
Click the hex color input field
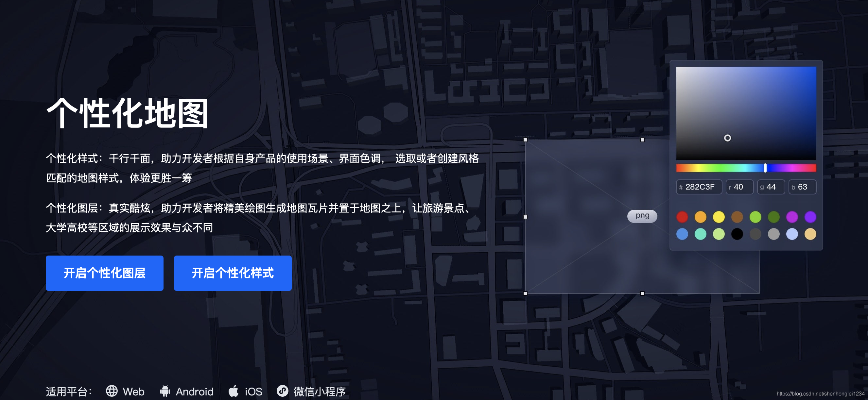click(x=700, y=187)
